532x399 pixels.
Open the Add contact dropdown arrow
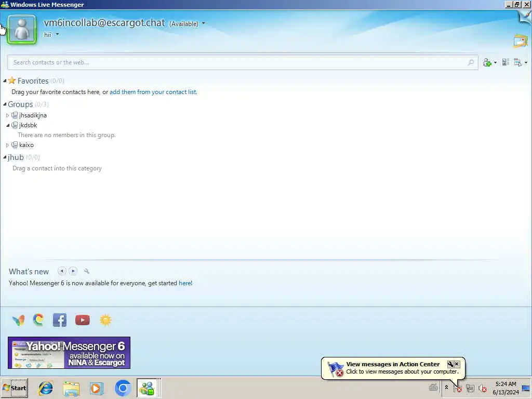coord(495,63)
